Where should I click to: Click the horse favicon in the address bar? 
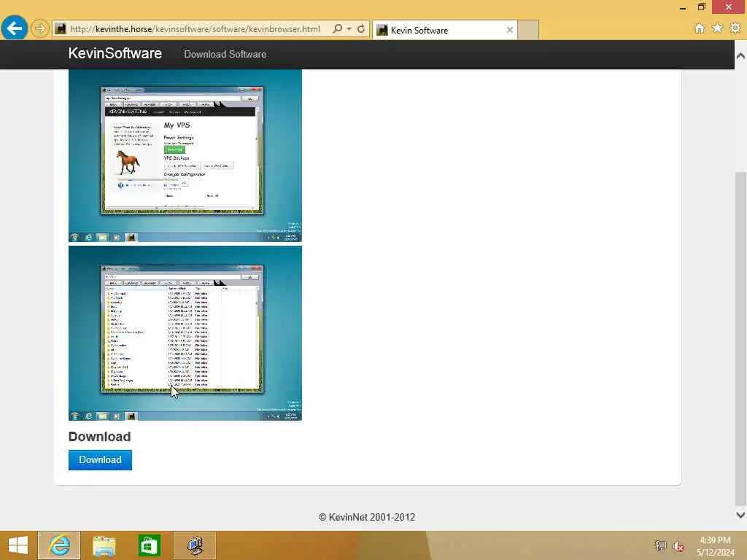(x=61, y=29)
